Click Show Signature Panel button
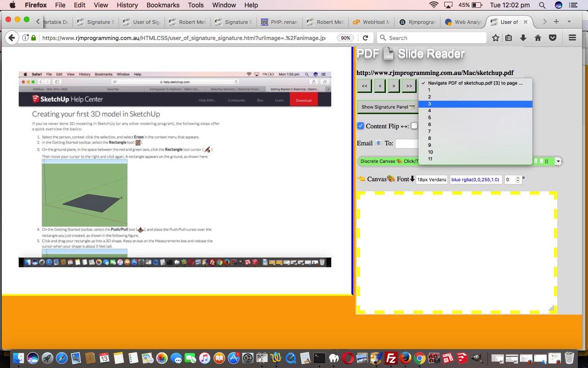 coord(388,107)
